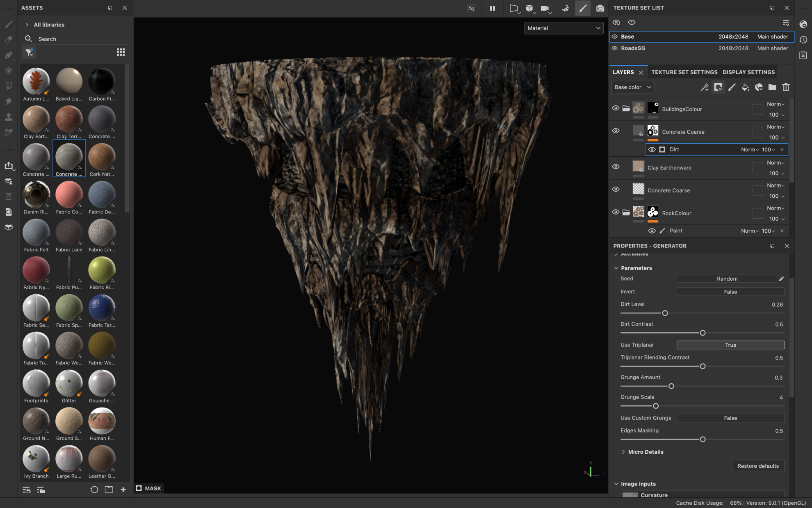812x508 pixels.
Task: Activate the Paint tool in the left toolbar
Action: [9, 24]
